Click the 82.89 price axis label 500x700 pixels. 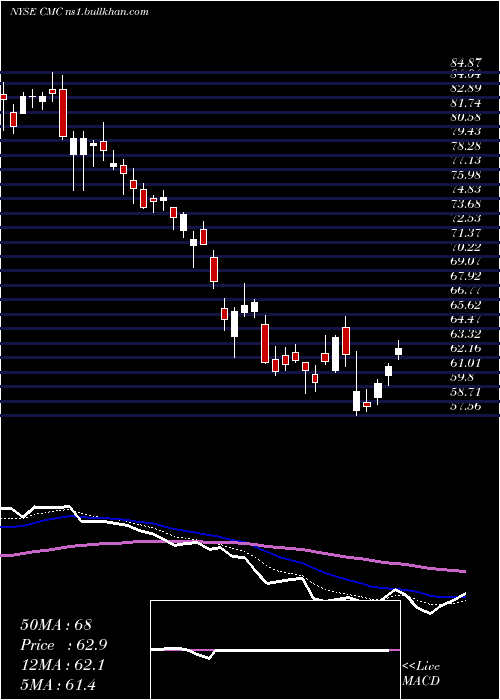point(465,88)
